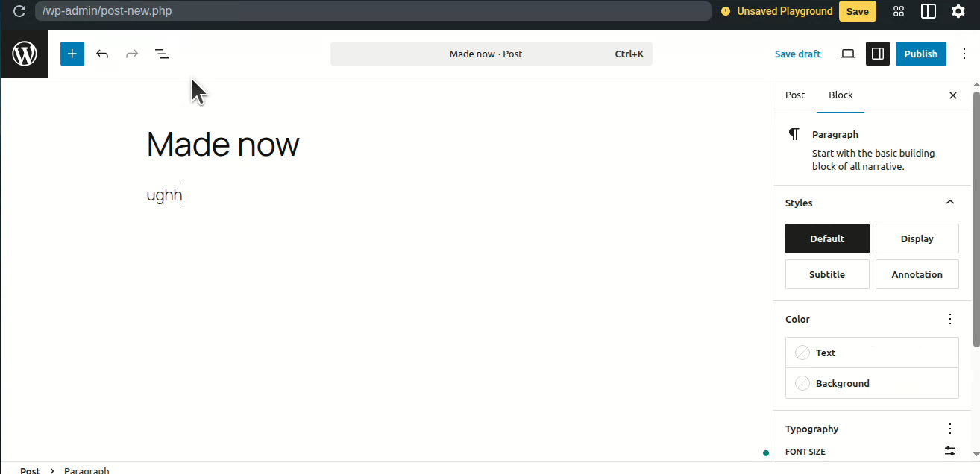980x474 pixels.
Task: Click the Playground URL address field
Action: pyautogui.click(x=373, y=11)
